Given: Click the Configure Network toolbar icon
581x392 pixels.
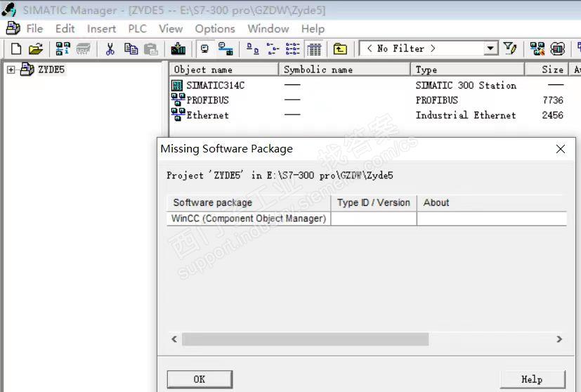Looking at the screenshot, I should coord(537,48).
